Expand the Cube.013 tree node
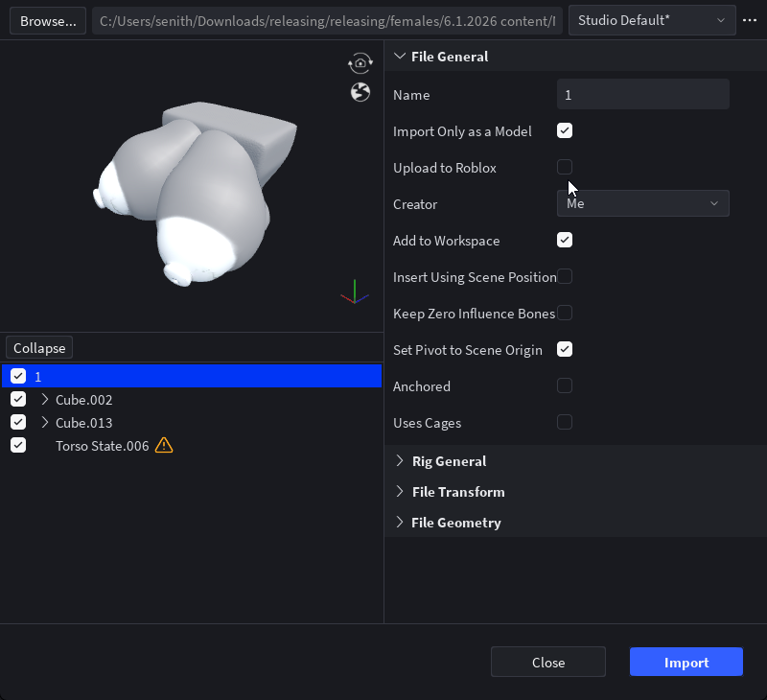This screenshot has width=767, height=700. pos(45,422)
